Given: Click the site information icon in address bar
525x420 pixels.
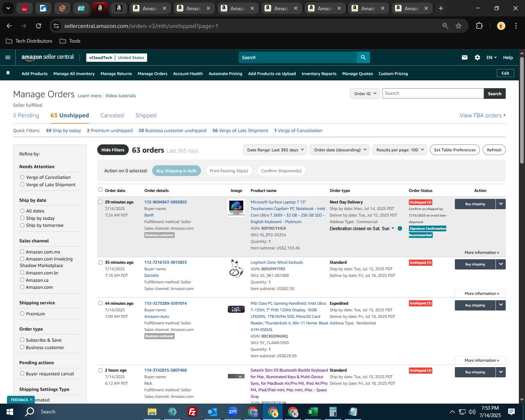Looking at the screenshot, I should (x=56, y=26).
